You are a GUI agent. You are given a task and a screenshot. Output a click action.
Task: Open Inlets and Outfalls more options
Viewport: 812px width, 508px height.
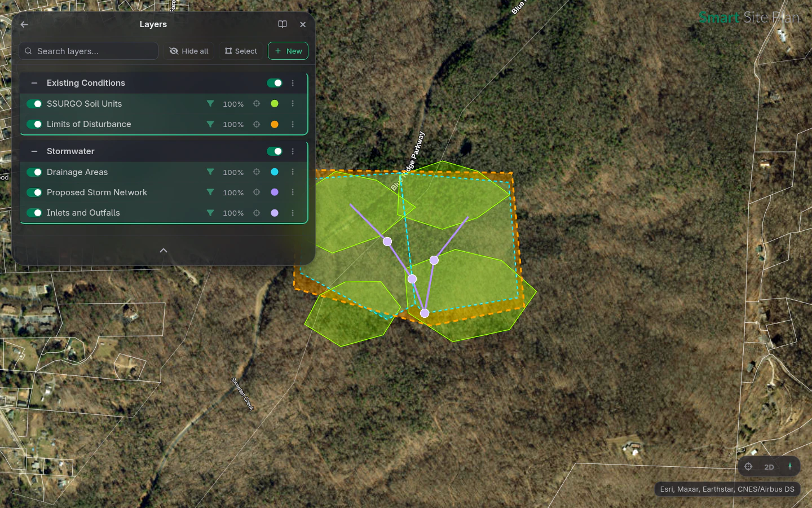[293, 213]
